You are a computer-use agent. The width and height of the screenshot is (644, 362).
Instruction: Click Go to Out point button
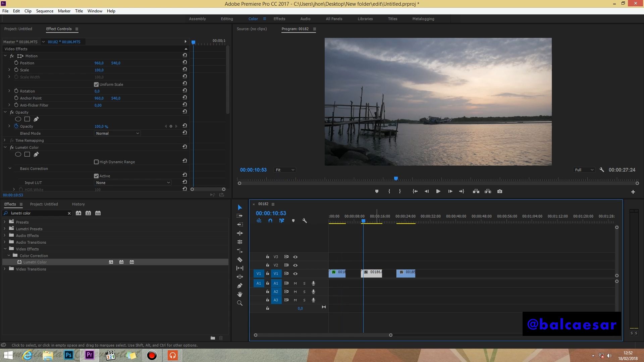tap(462, 191)
